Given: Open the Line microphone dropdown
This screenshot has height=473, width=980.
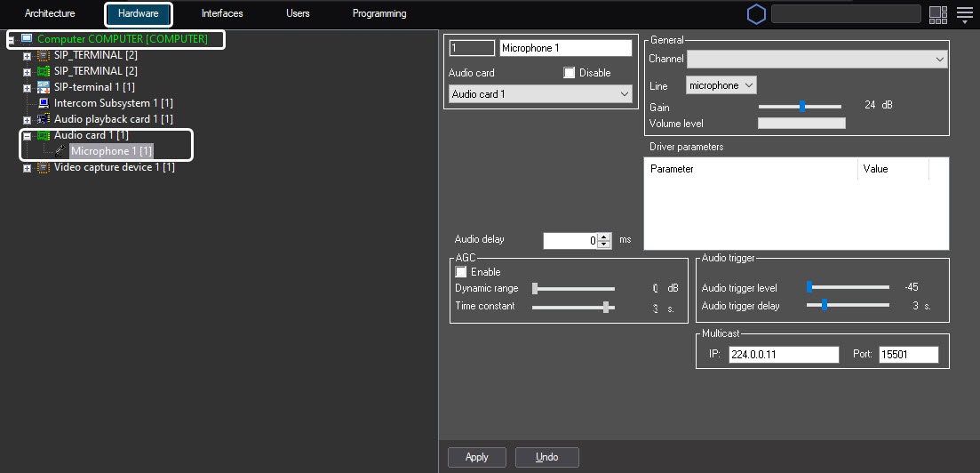Looking at the screenshot, I should [721, 85].
